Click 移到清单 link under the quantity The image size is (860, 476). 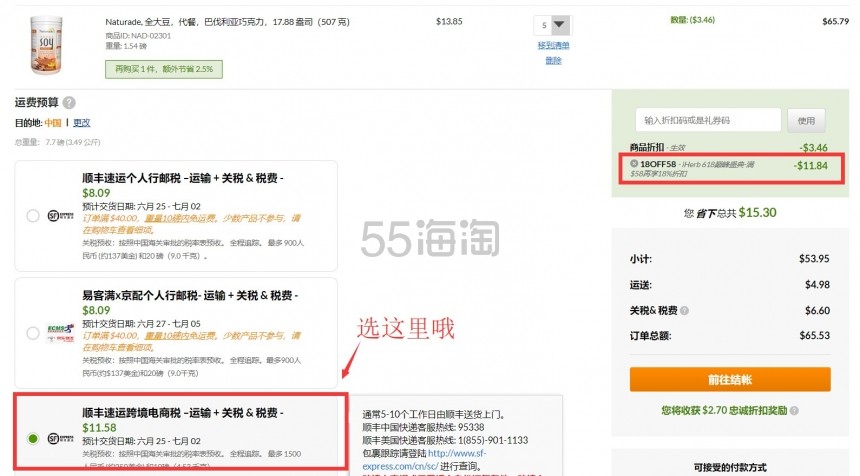coord(553,46)
